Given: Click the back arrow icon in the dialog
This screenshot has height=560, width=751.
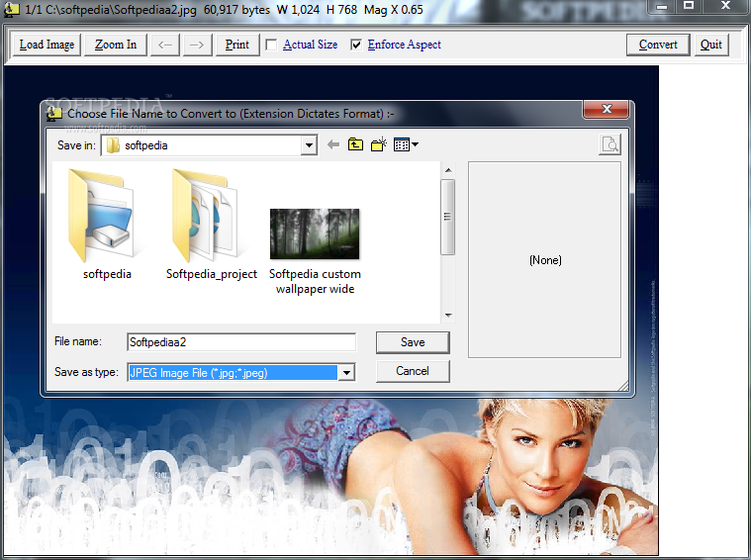Looking at the screenshot, I should pyautogui.click(x=333, y=144).
